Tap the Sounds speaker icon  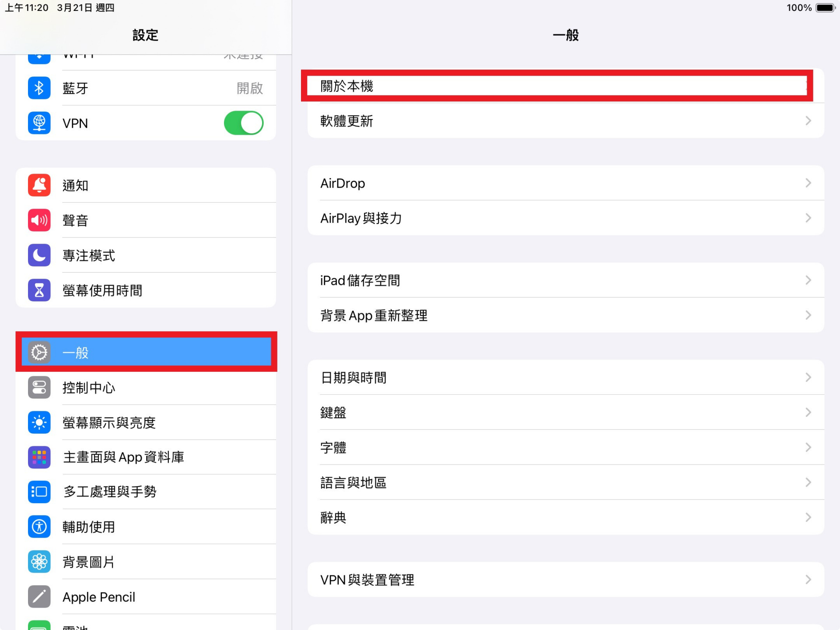tap(39, 220)
